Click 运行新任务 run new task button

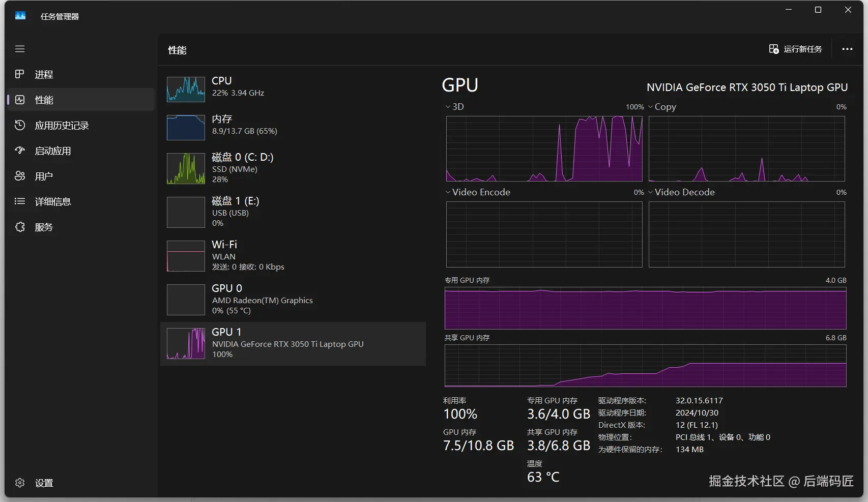[796, 49]
